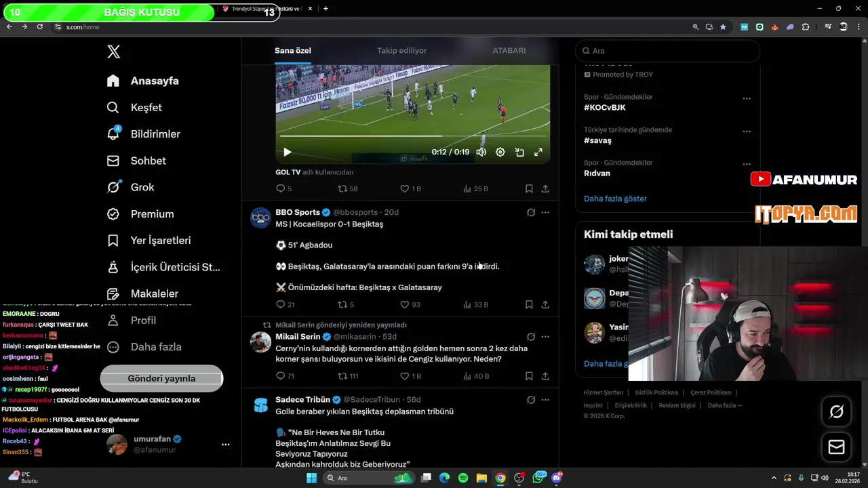The height and width of the screenshot is (488, 868).
Task: Toggle picture-in-picture on video
Action: pos(519,152)
